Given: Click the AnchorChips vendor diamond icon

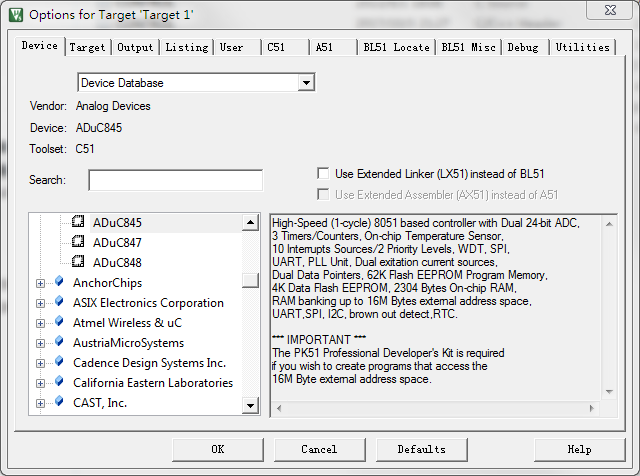Looking at the screenshot, I should [60, 281].
